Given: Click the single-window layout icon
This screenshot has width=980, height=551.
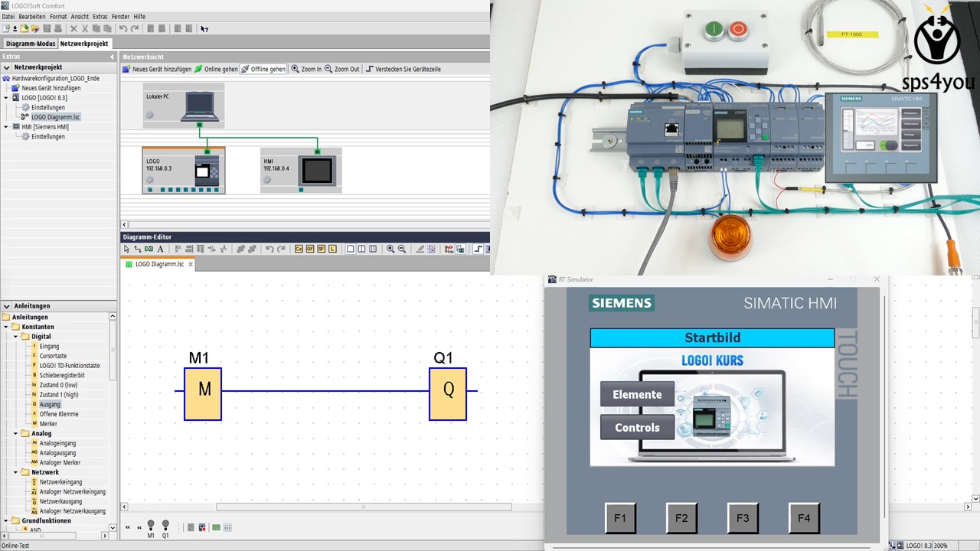Looking at the screenshot, I should coord(350,249).
